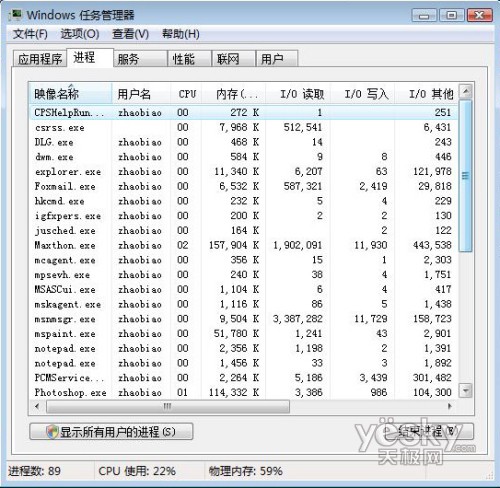The height and width of the screenshot is (488, 500).
Task: Select the igfxpers.exe process
Action: point(243,216)
